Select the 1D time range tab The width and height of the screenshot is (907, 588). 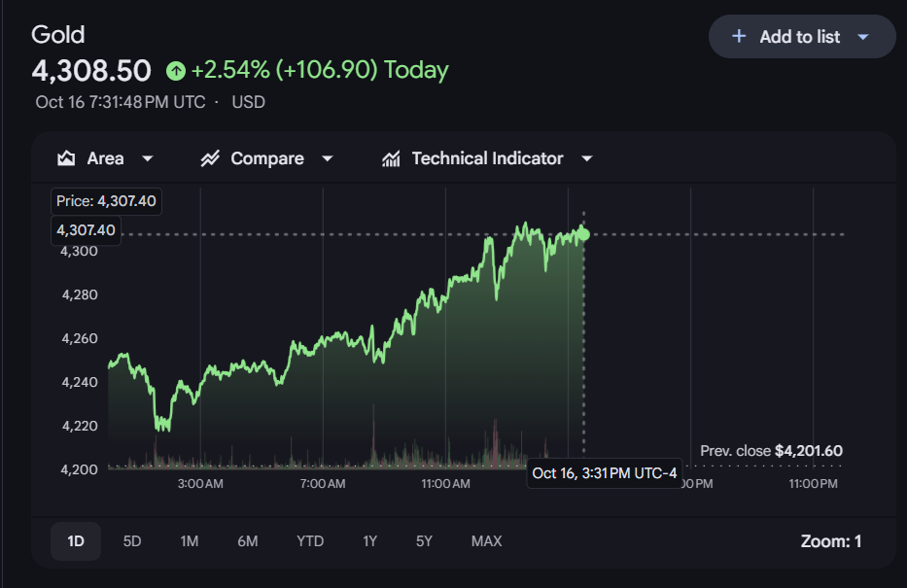point(76,541)
